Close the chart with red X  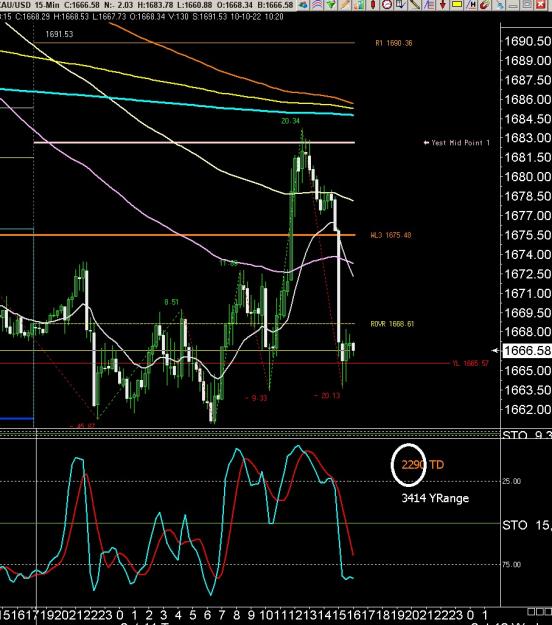tap(540, 4)
